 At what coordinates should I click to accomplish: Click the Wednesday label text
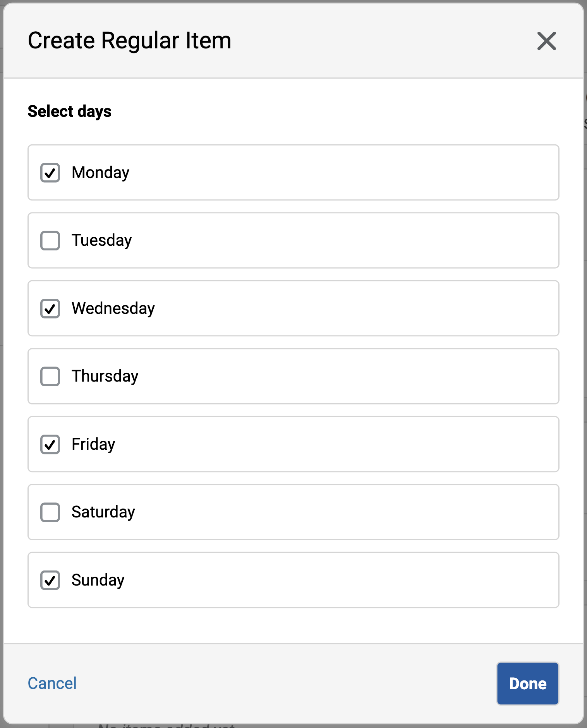click(113, 308)
